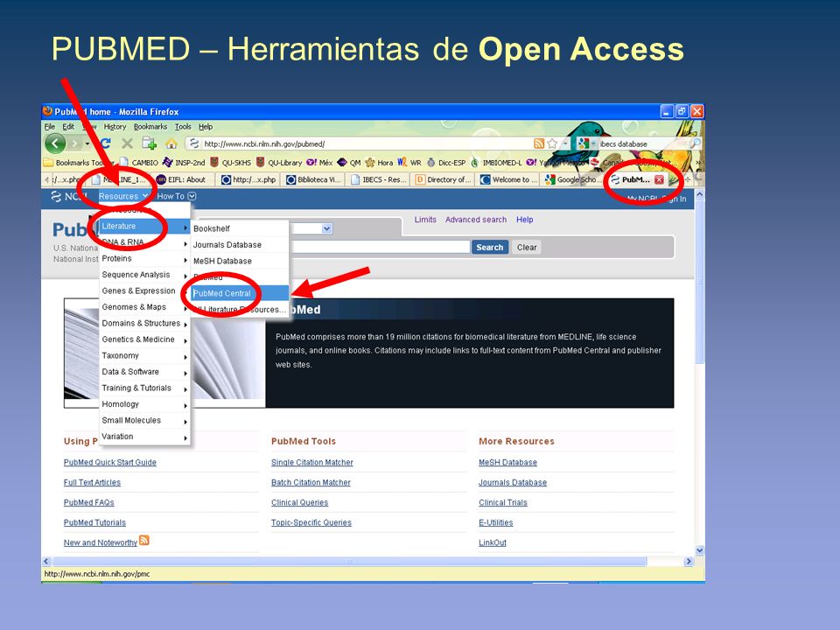The width and height of the screenshot is (840, 630).
Task: Click the search magnifier in Firefox search box
Action: coord(695,143)
